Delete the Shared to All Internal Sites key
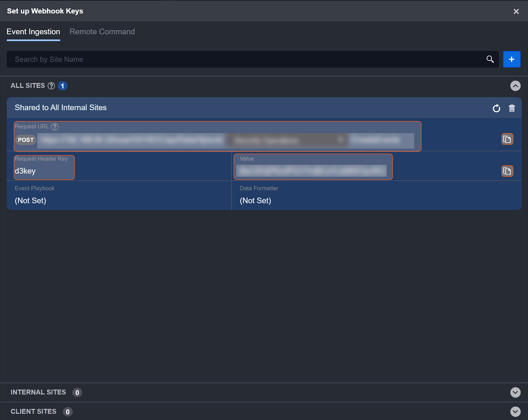 tap(512, 108)
